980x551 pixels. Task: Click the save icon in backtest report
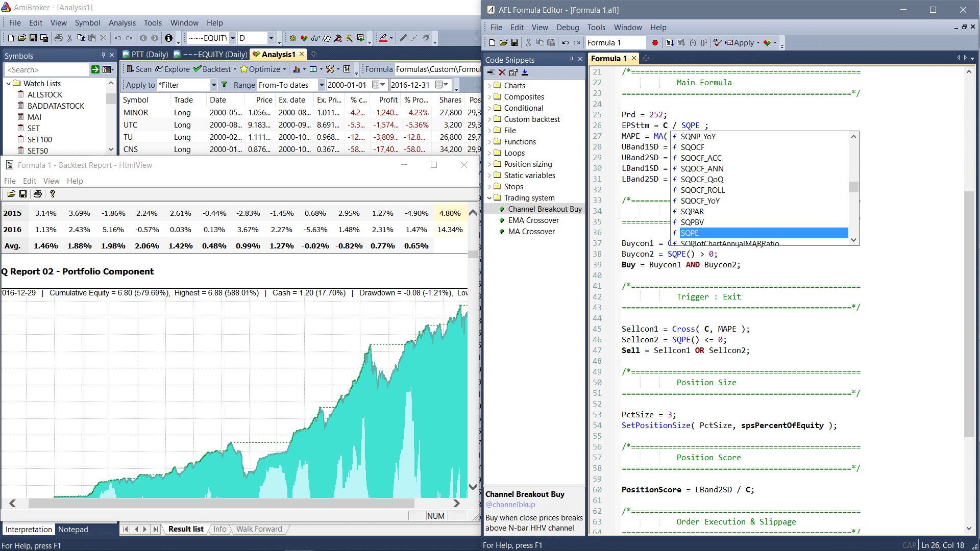click(23, 194)
